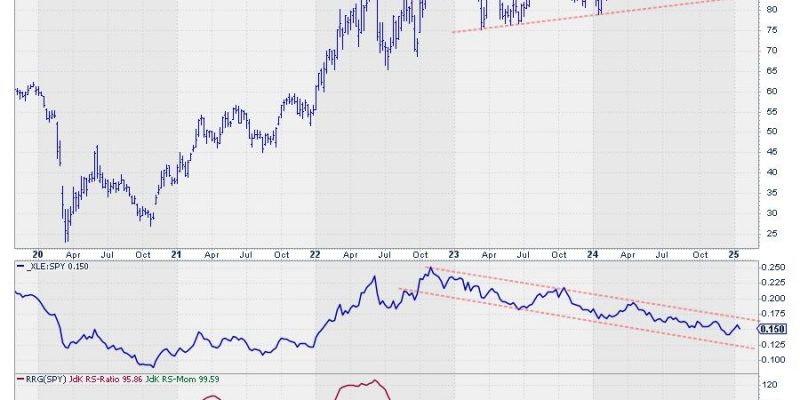Click the 0.125 ratio axis label
Image resolution: width=800 pixels, height=400 pixels.
tap(772, 344)
